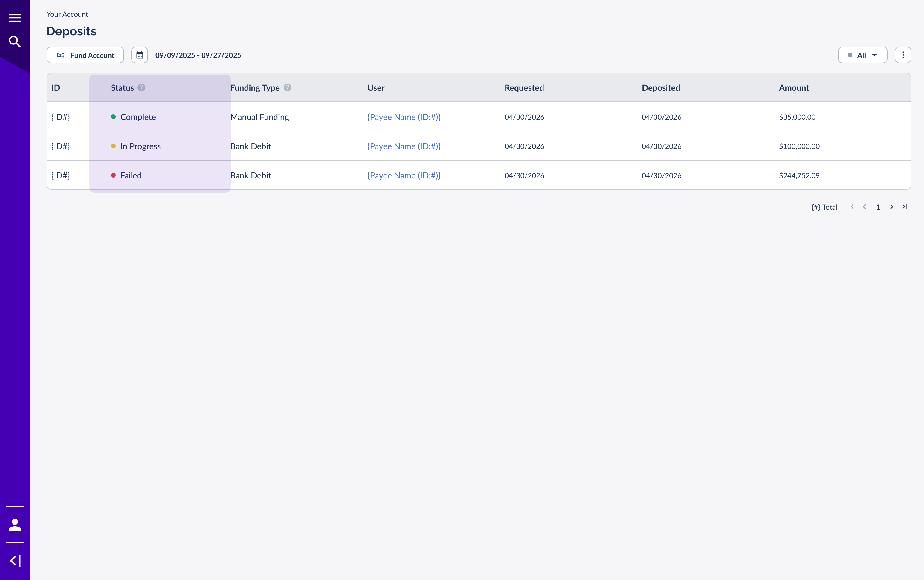The image size is (924, 580).
Task: Open payee link in the Manual Funding row
Action: [404, 117]
